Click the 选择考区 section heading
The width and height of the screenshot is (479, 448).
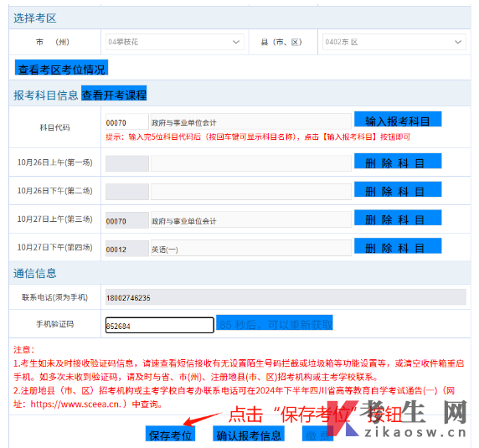(35, 18)
